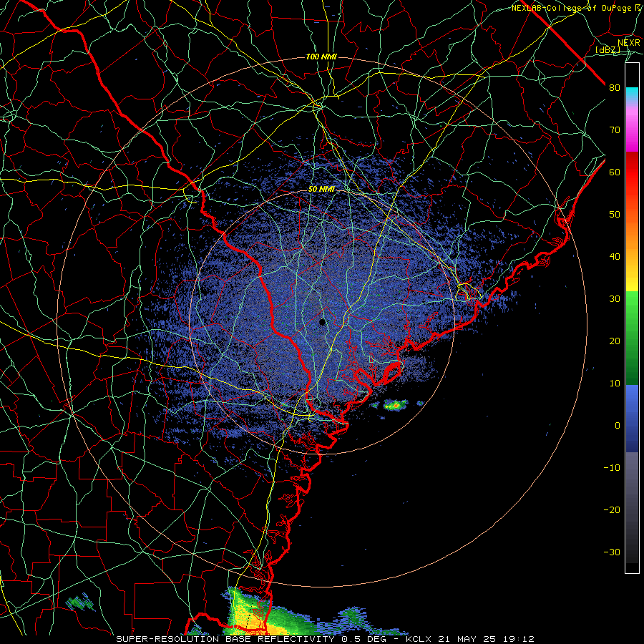Select the 10 value on dBZ scale
Viewport: 644px width, 644px height.
(615, 384)
